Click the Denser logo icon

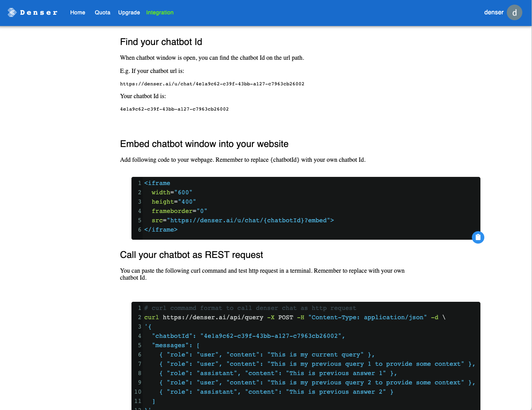coord(12,12)
